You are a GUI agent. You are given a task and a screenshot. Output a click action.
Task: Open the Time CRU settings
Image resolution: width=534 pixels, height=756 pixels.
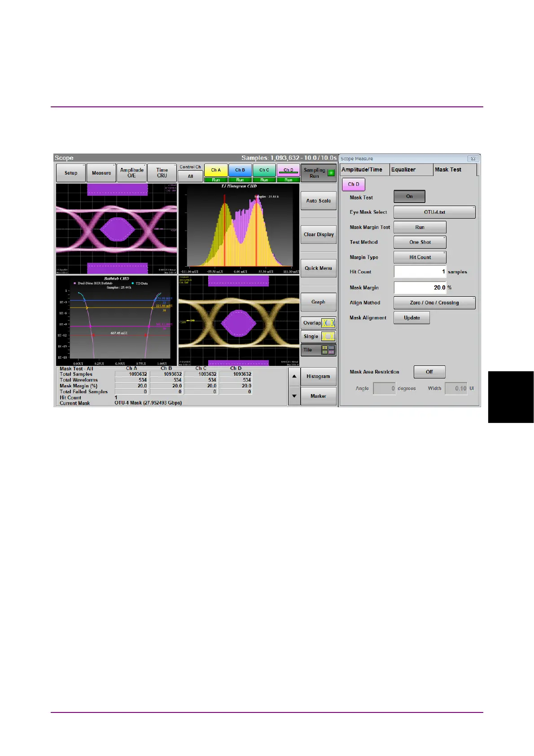162,173
